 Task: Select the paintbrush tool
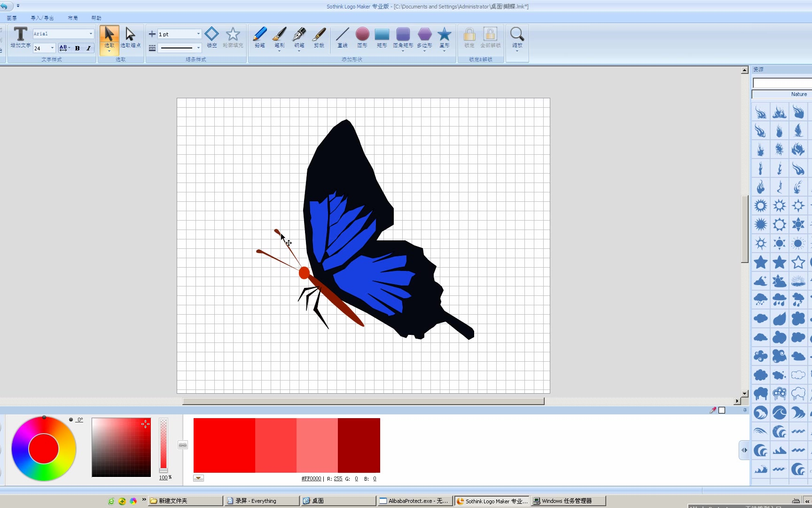point(279,37)
